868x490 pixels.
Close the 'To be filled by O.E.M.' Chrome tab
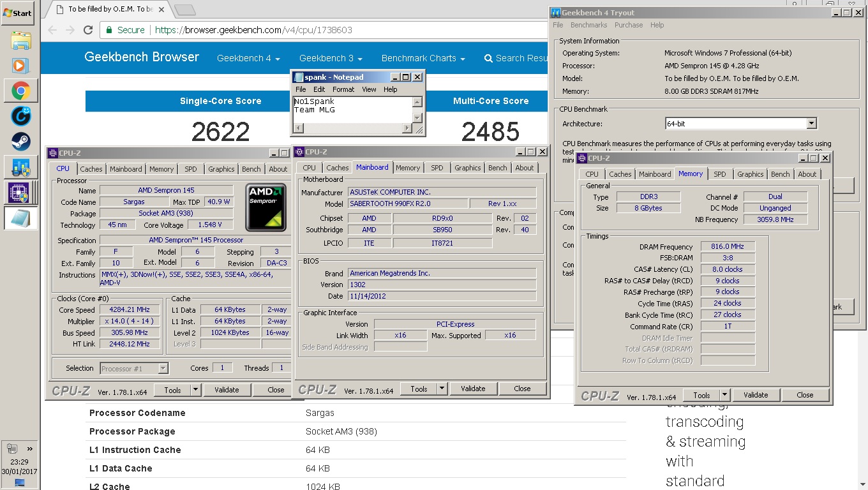coord(162,10)
